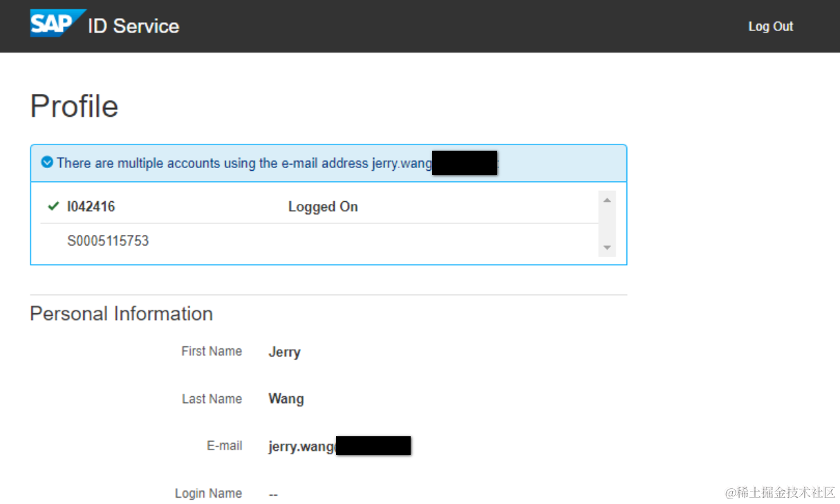Click the Logged On status text

click(323, 207)
